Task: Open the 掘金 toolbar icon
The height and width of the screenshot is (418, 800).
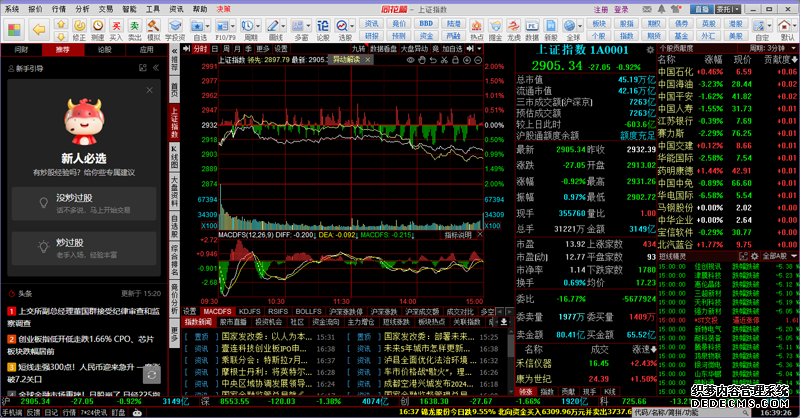Action: (x=495, y=30)
